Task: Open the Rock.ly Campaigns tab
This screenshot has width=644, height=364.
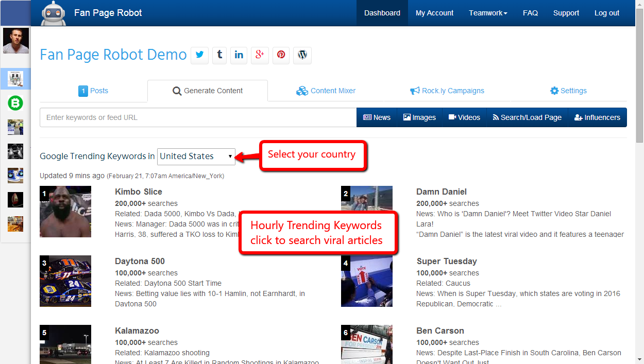Action: click(447, 91)
